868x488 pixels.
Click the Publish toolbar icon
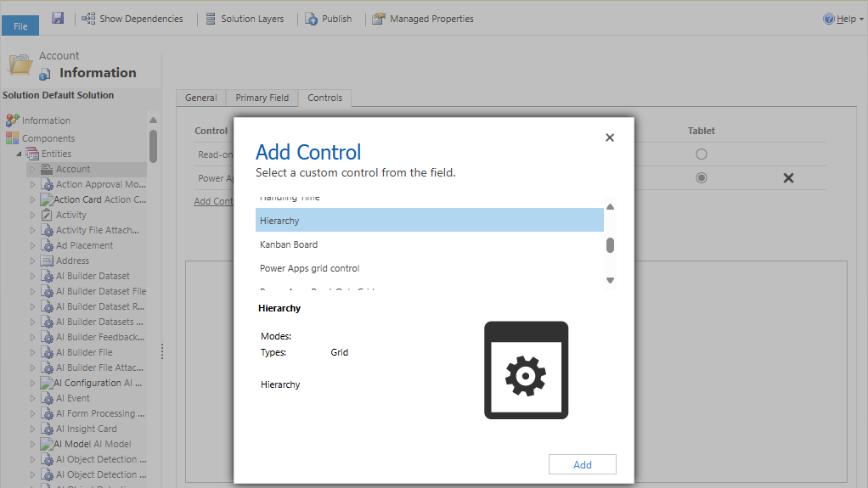point(312,19)
